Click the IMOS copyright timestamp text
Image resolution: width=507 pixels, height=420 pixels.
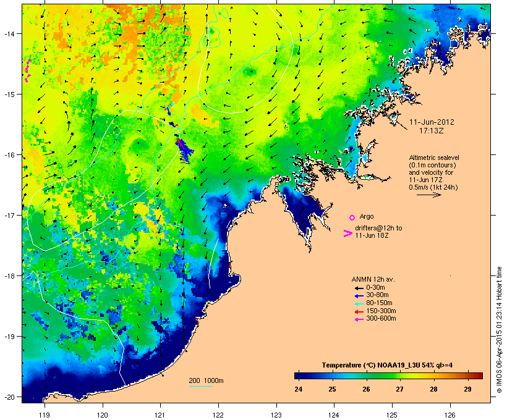tap(499, 330)
